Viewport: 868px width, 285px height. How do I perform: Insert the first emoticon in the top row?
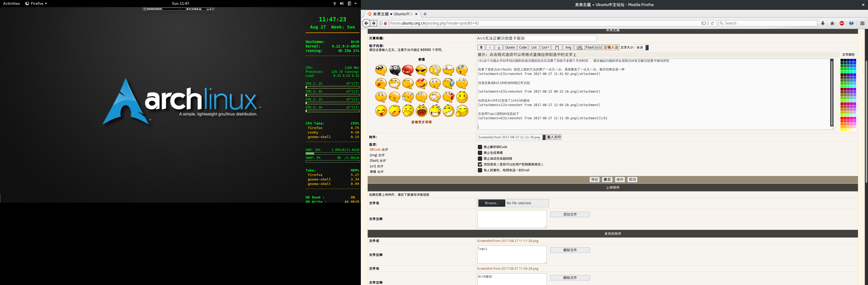[x=381, y=70]
